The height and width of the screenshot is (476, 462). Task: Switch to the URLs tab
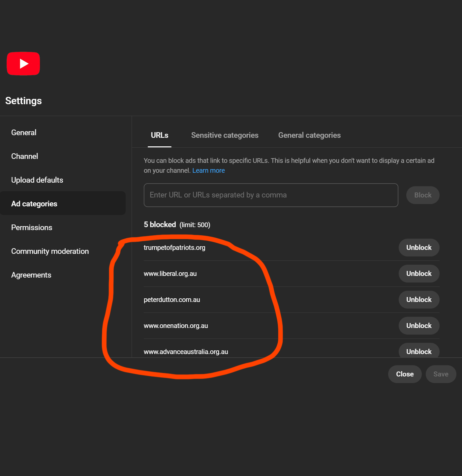pyautogui.click(x=160, y=135)
